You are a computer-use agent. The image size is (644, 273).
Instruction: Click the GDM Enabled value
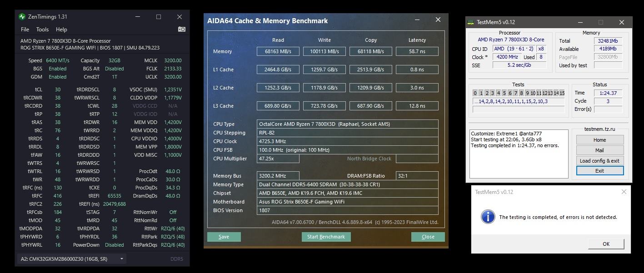click(58, 77)
